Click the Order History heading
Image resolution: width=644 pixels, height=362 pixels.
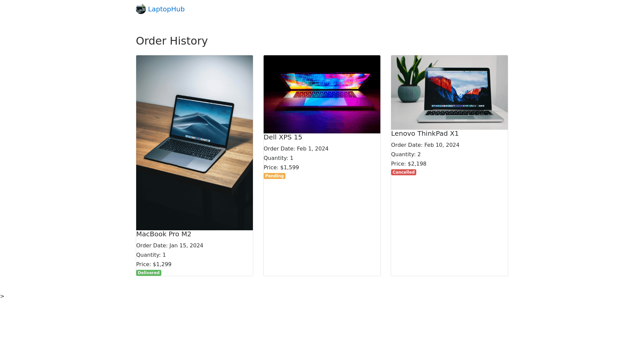172,41
